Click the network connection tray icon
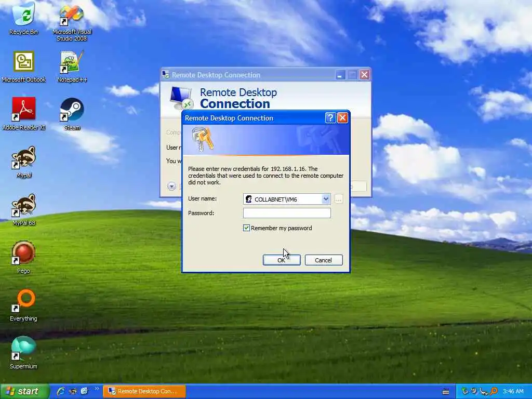The width and height of the screenshot is (532, 399). 484,392
